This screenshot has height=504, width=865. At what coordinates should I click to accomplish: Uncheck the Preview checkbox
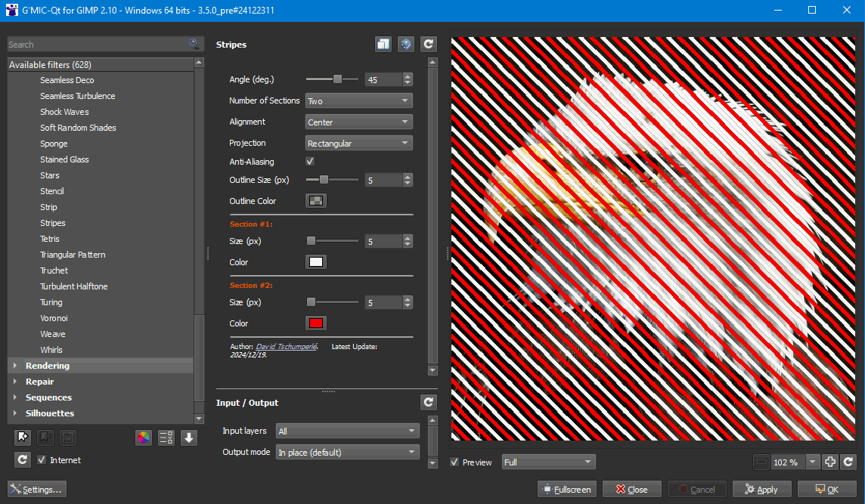[454, 462]
